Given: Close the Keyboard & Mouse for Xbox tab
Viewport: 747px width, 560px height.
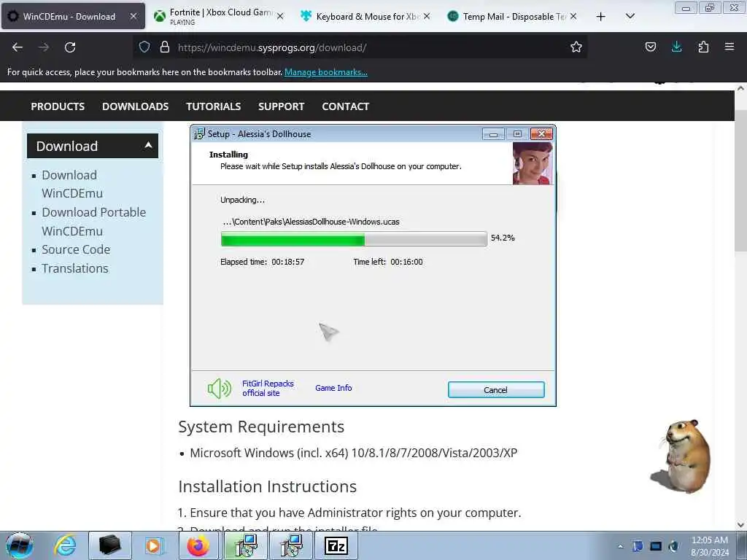Looking at the screenshot, I should pos(427,16).
